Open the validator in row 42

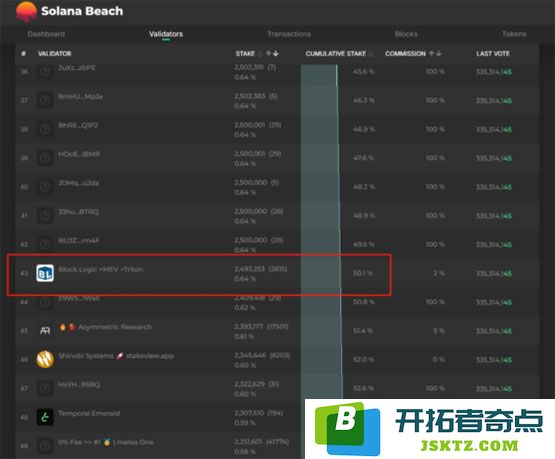[79, 241]
